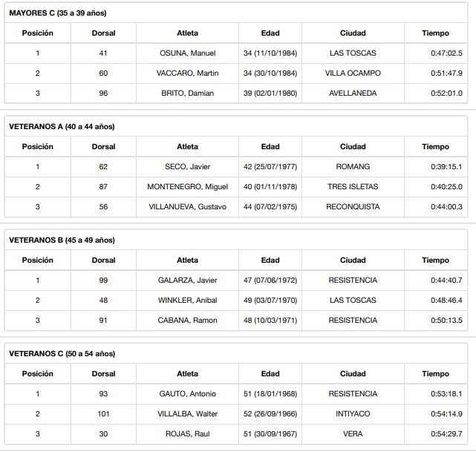The height and width of the screenshot is (452, 476).
Task: Click the Dorsal header in VETERANOS A table
Action: point(104,147)
